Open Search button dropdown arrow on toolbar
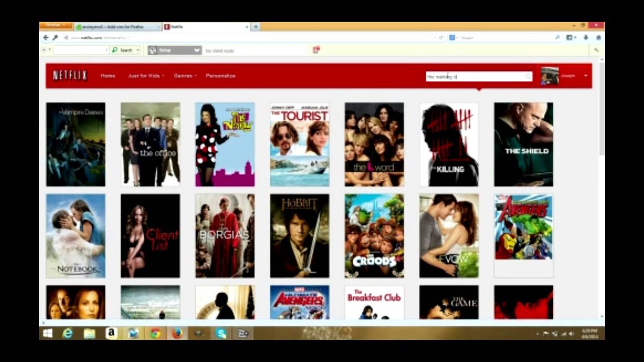Image resolution: width=644 pixels, height=362 pixels. coord(138,50)
